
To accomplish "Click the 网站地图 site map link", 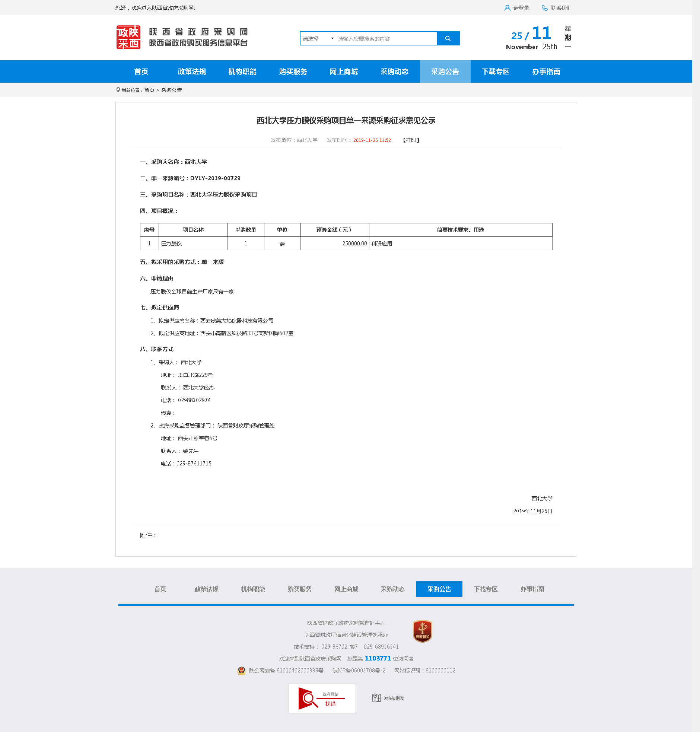I will 394,698.
